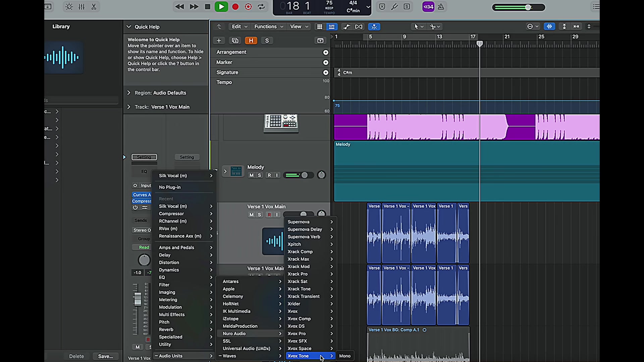644x362 pixels.
Task: Click the grid view icon in Tracks toolbar
Action: pos(320,27)
